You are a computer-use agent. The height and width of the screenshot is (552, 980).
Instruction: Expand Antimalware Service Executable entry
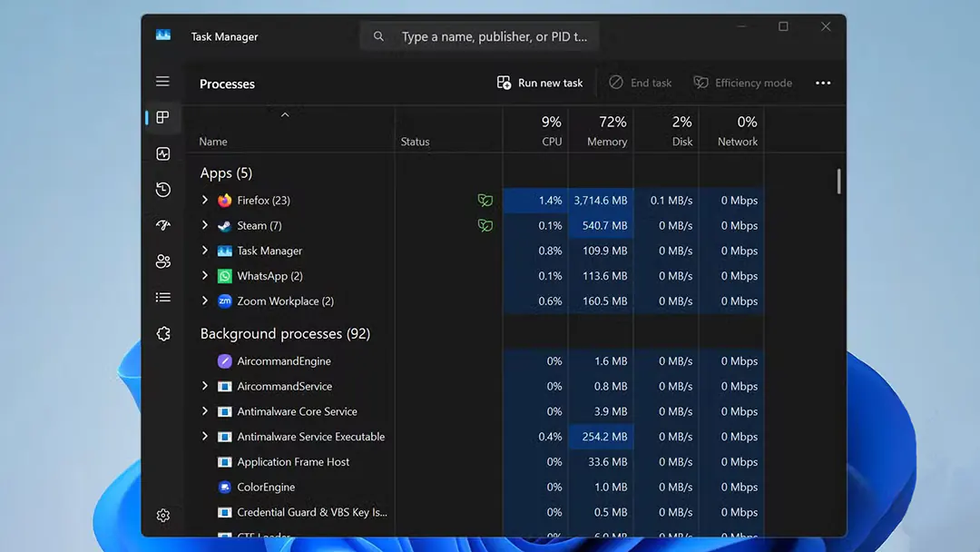pyautogui.click(x=205, y=437)
